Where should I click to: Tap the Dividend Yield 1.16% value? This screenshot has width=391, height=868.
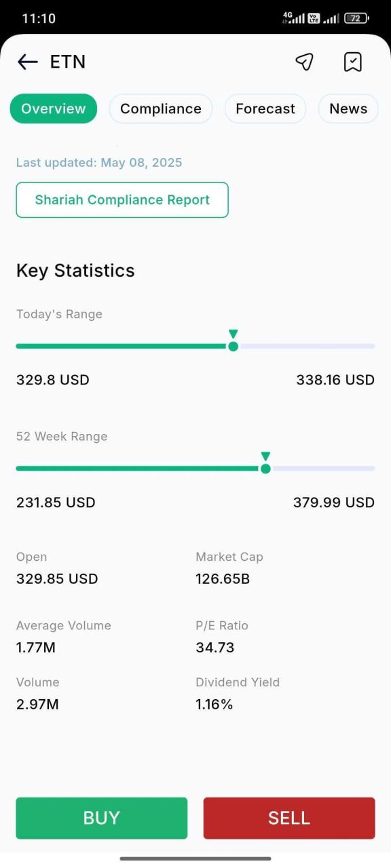point(215,705)
